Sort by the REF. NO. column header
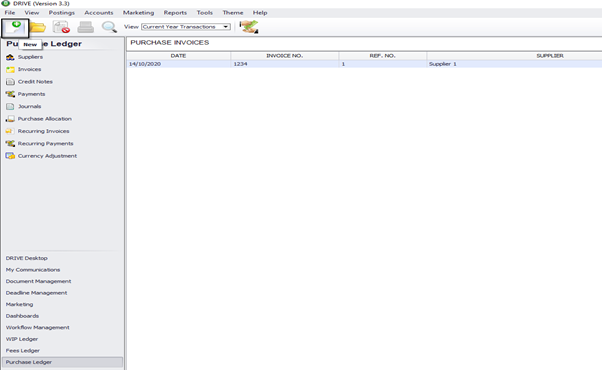 [x=382, y=56]
